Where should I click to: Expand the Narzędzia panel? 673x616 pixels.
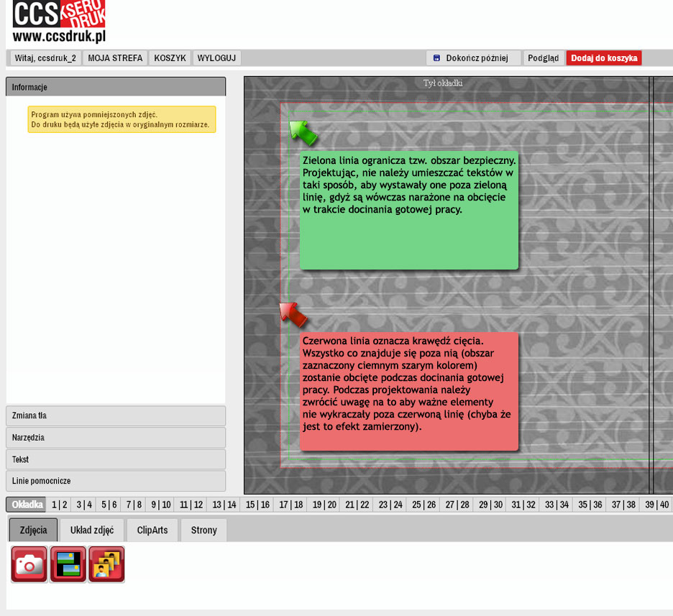click(x=116, y=438)
